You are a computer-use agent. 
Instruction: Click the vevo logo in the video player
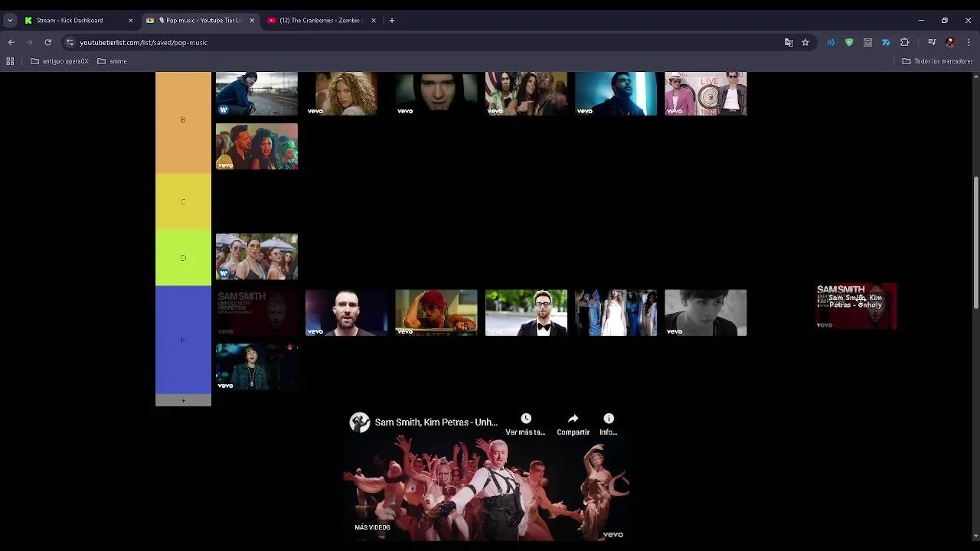tap(613, 535)
